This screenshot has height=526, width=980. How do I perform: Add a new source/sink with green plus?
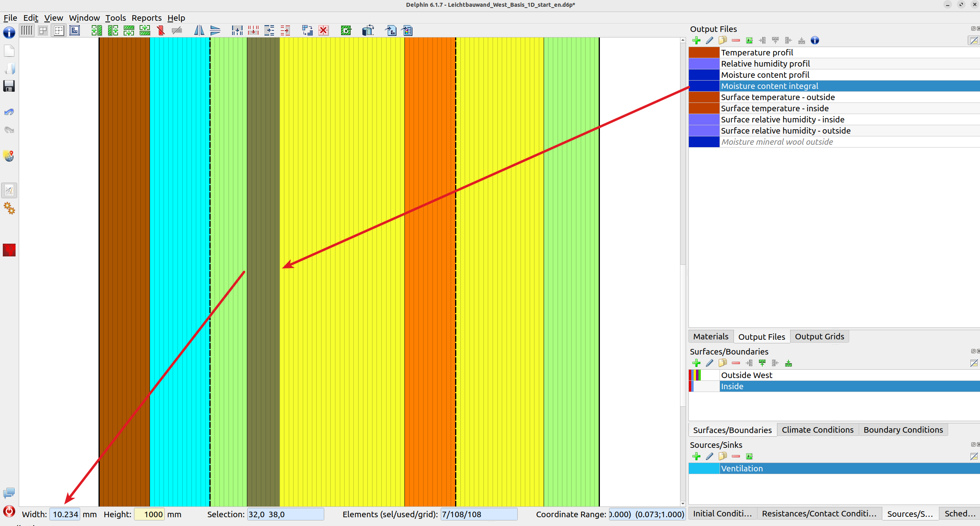[x=696, y=456]
